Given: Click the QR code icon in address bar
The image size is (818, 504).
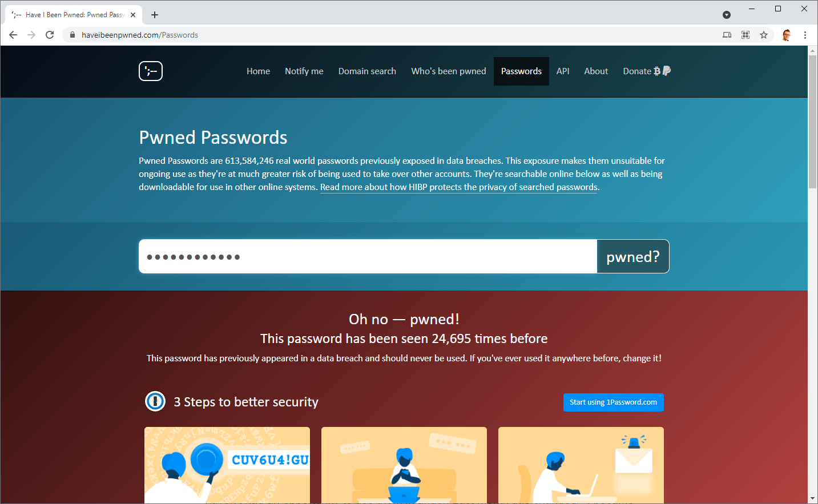Looking at the screenshot, I should point(746,35).
